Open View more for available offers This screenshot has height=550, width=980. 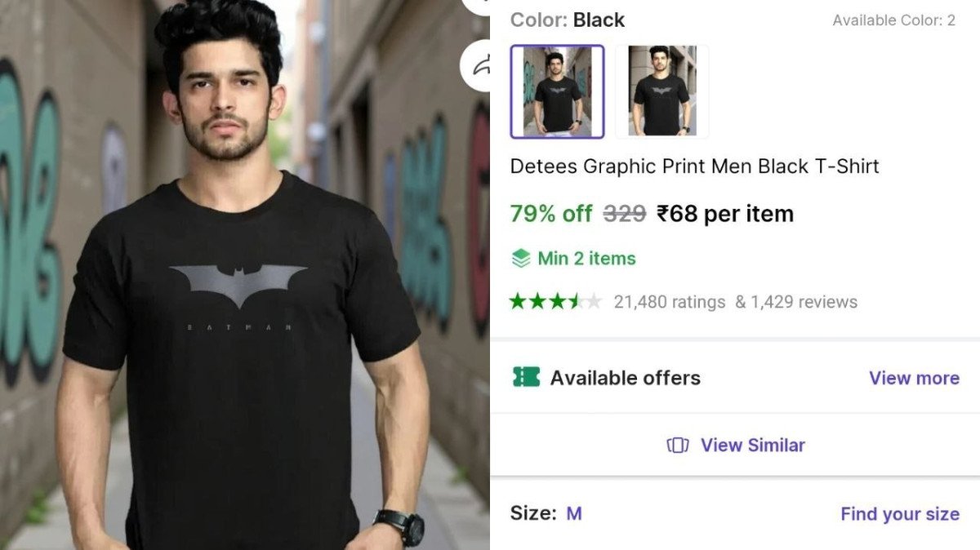[x=914, y=378]
